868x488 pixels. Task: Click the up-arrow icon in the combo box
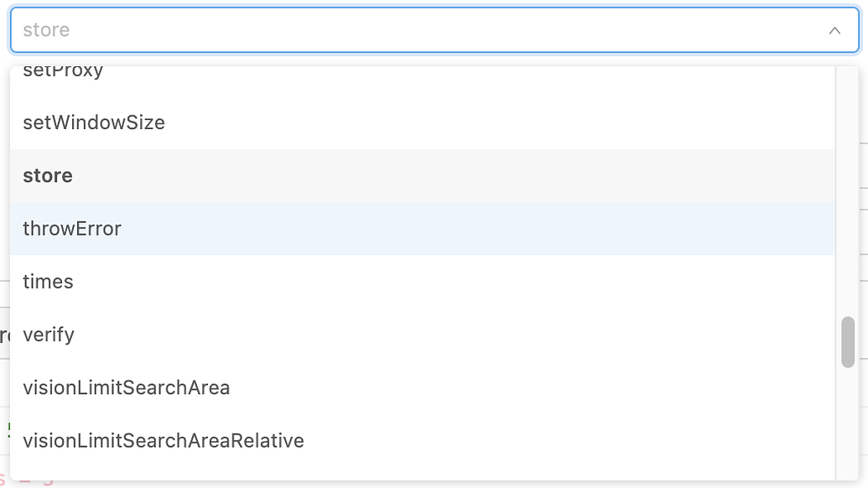pyautogui.click(x=834, y=30)
